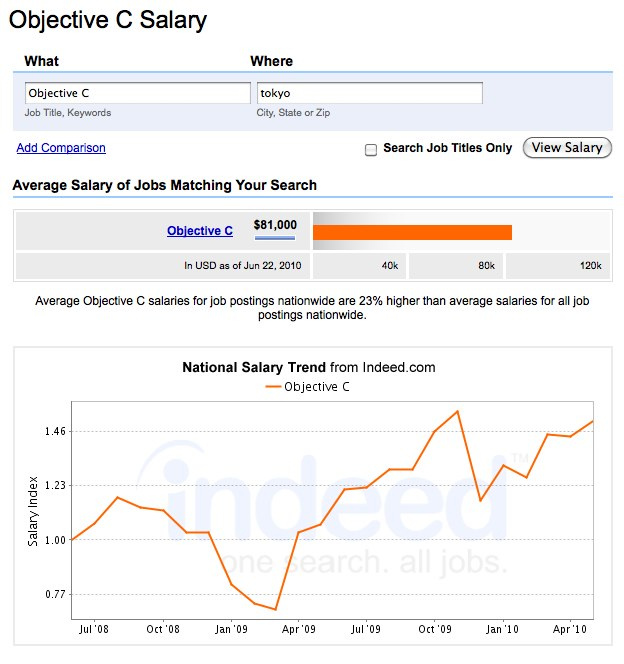The image size is (624, 664).
Task: Click the $81,000 salary figure
Action: [x=275, y=225]
